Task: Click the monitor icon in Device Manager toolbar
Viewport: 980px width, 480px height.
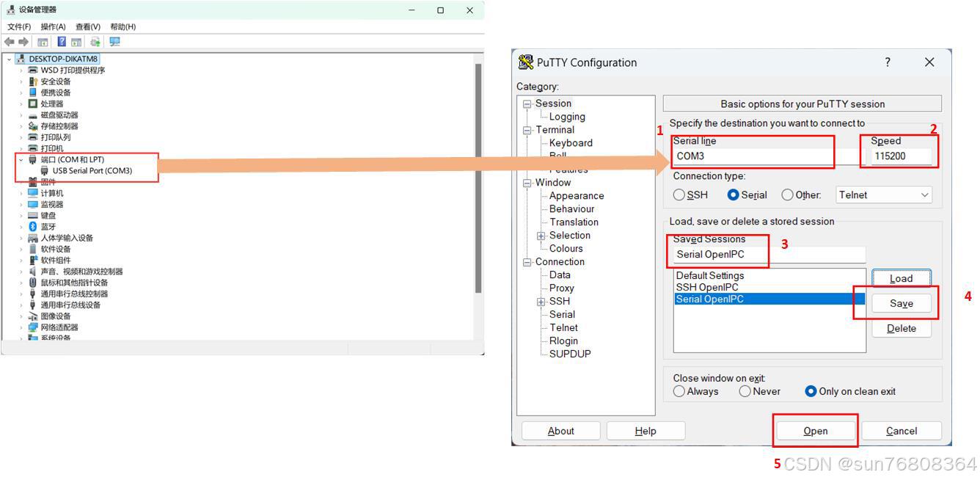Action: coord(114,42)
